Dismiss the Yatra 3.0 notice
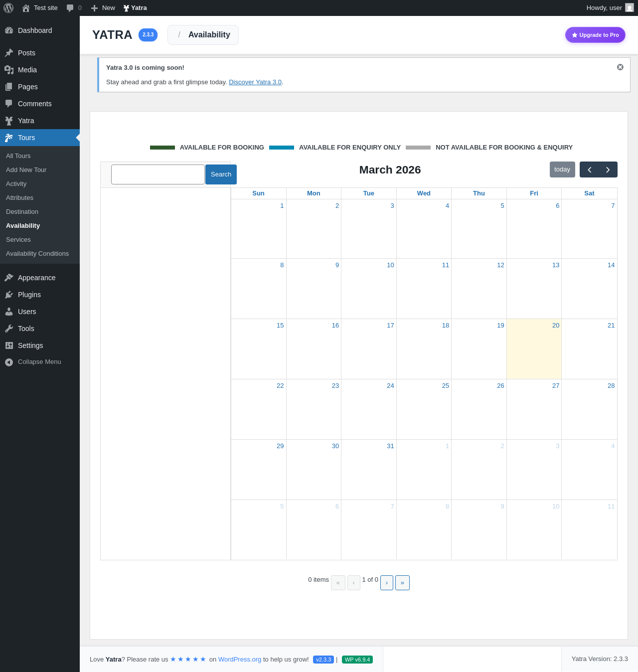638x672 pixels. coord(620,67)
